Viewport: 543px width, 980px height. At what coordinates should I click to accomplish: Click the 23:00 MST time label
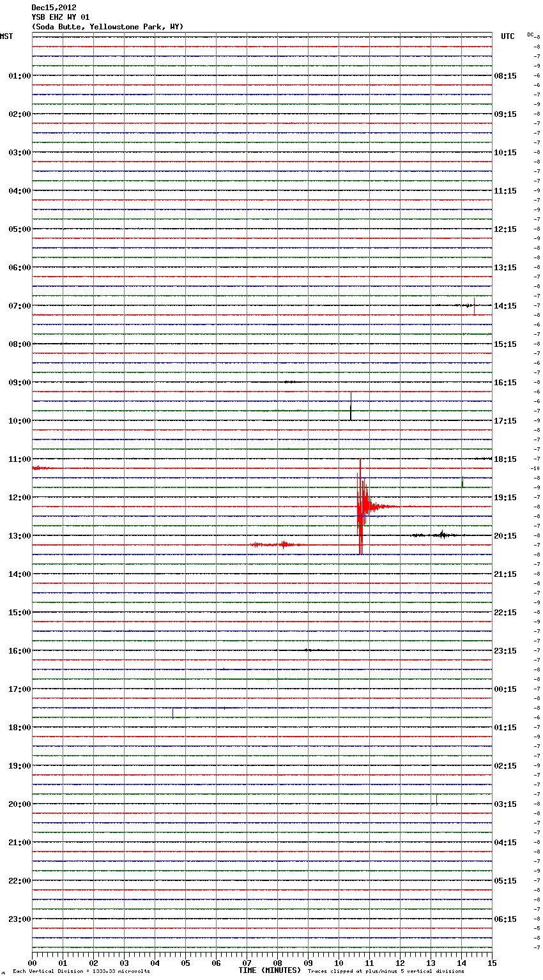19,919
